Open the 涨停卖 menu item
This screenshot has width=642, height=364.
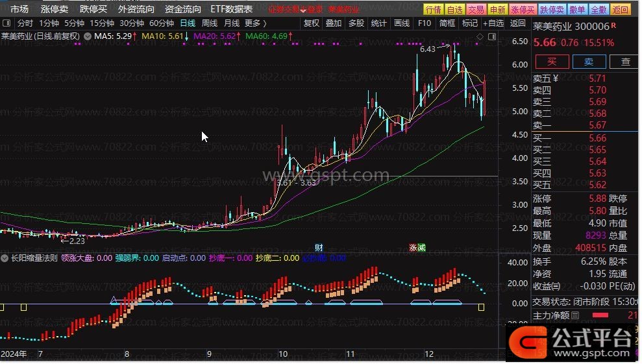(55, 9)
